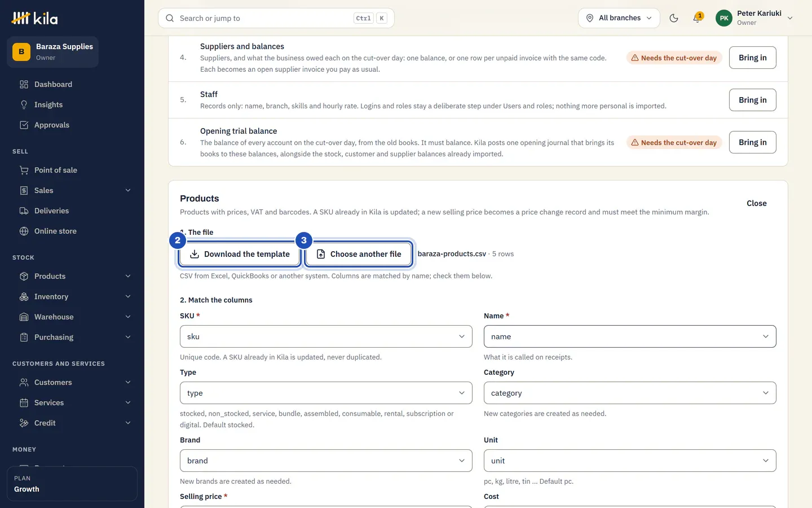Focus the Search or jump to field

point(276,18)
